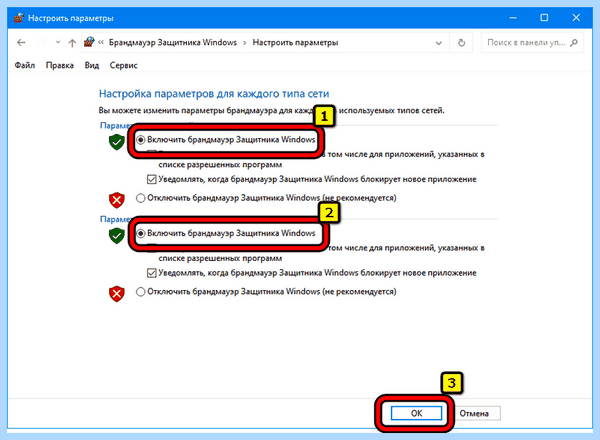Go up one level arrow
This screenshot has width=600, height=440.
72,42
